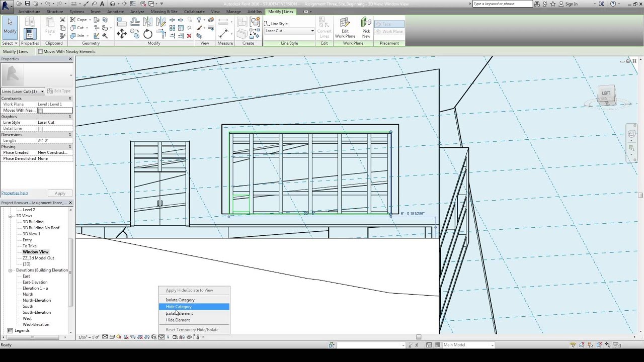644x362 pixels.
Task: Select the South-Elevation tree item
Action: pyautogui.click(x=37, y=312)
